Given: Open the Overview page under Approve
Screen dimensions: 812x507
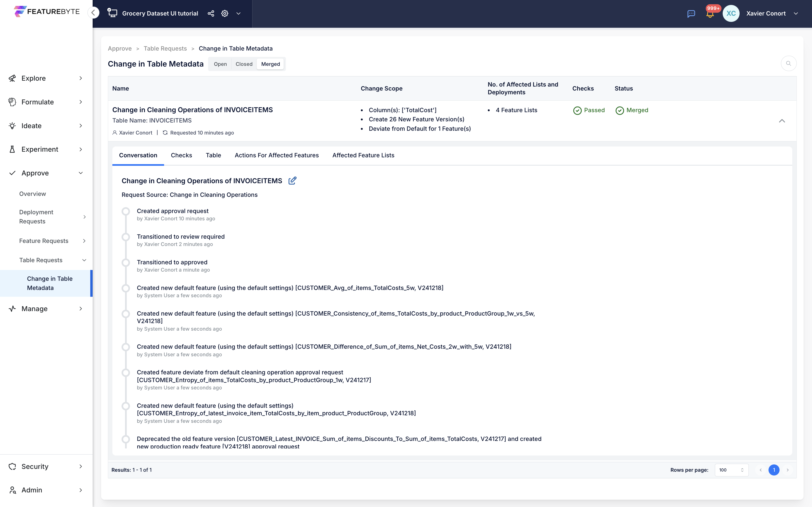Looking at the screenshot, I should coord(32,194).
